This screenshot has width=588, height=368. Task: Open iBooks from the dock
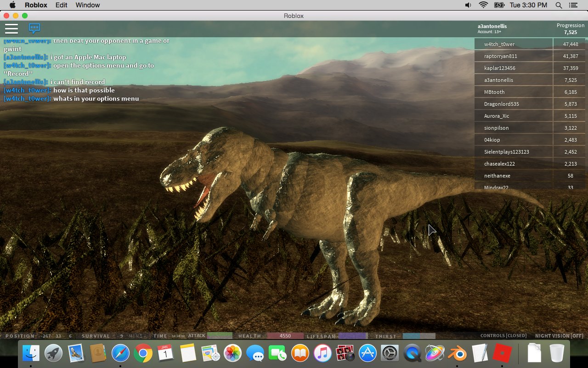pos(300,353)
